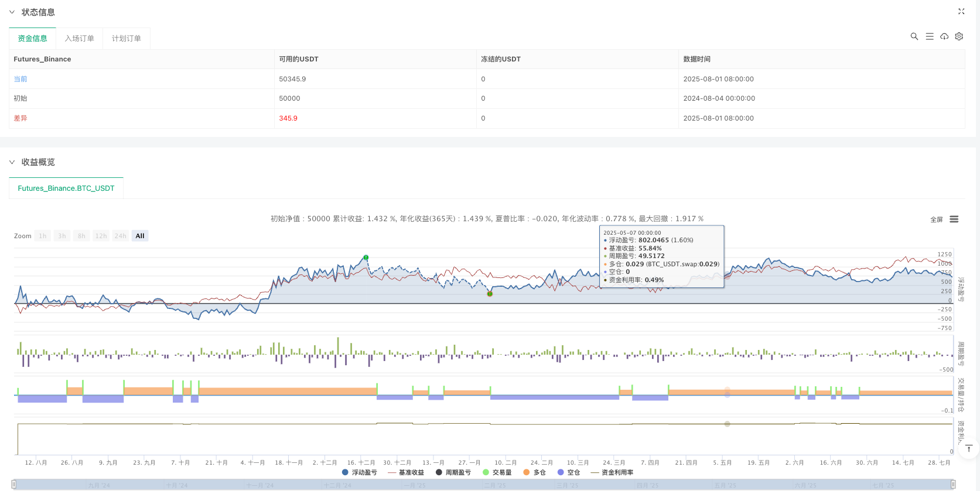Select the Futures_Binance.BTC_USDT tab
This screenshot has width=980, height=491.
[x=66, y=188]
